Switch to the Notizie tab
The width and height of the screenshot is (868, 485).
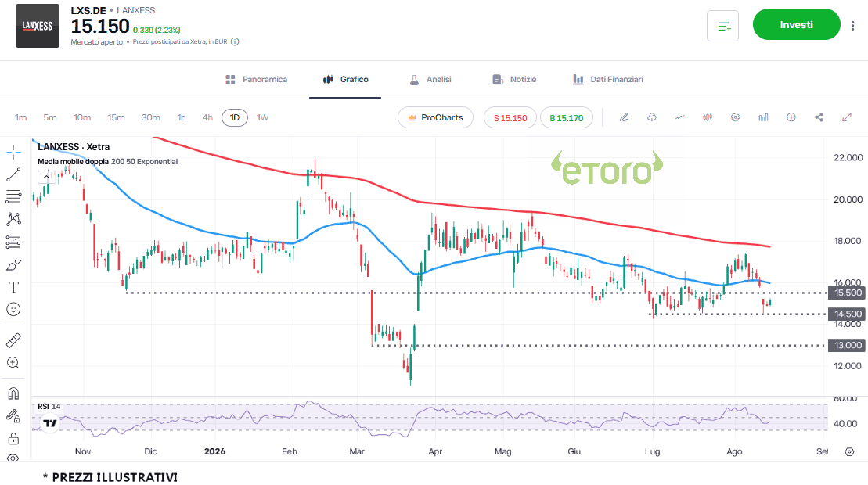coord(514,80)
